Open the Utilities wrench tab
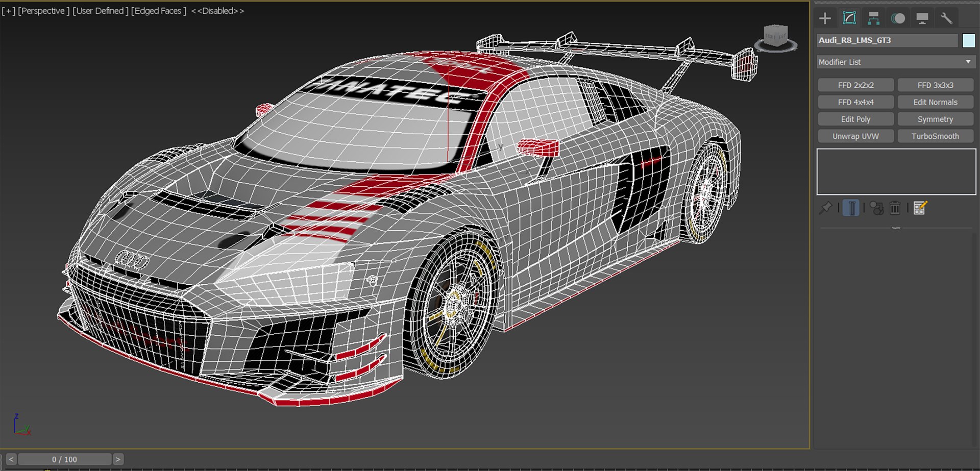The width and height of the screenshot is (980, 471). pyautogui.click(x=946, y=18)
